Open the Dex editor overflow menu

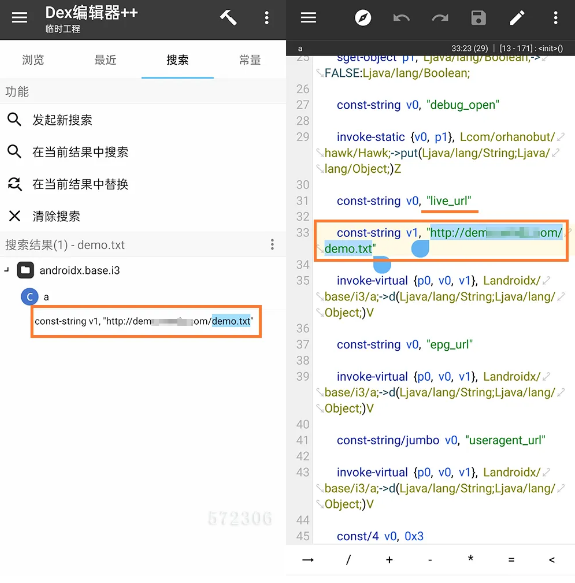(x=266, y=17)
